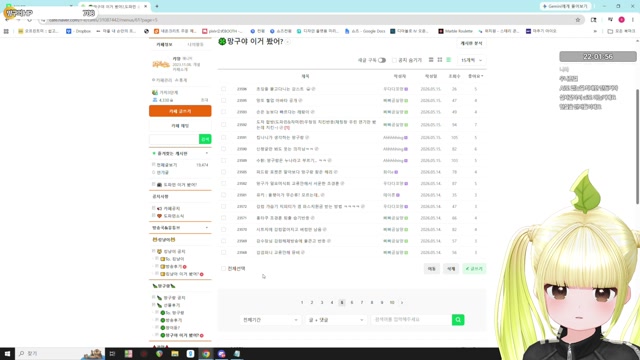Select the 나의활동 tab

(x=196, y=44)
